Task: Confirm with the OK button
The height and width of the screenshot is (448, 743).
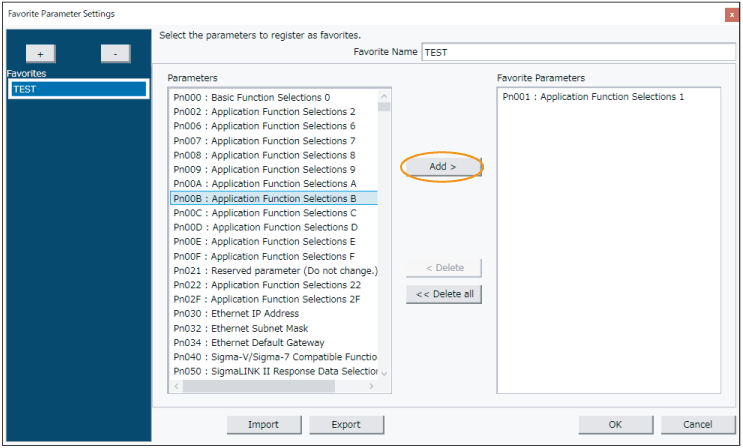Action: coord(615,424)
